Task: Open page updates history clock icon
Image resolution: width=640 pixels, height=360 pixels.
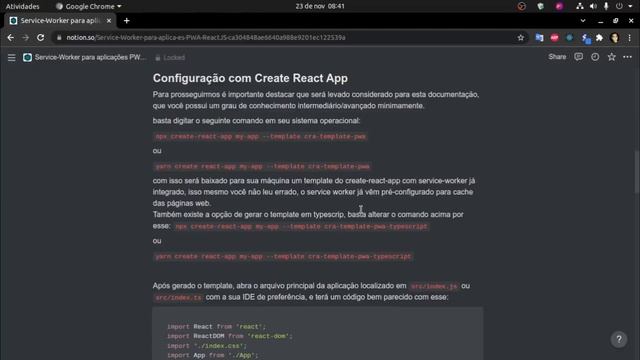Action: click(595, 57)
